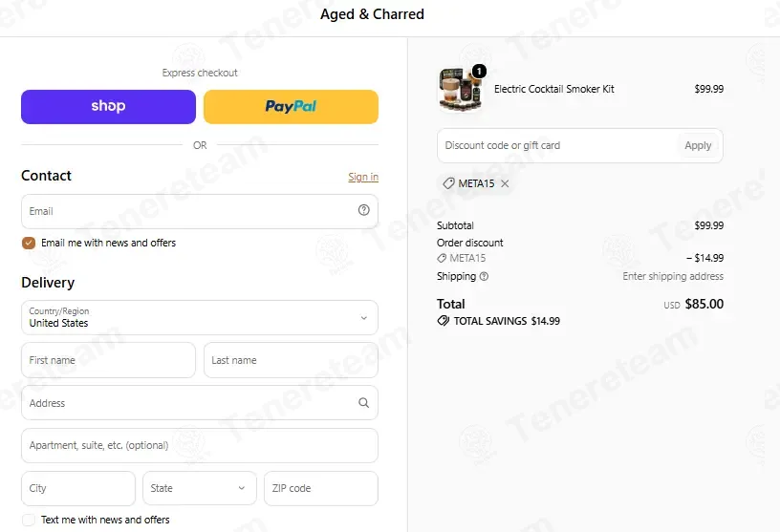This screenshot has height=532, width=780.
Task: Click the Order discount label
Action: click(x=470, y=243)
